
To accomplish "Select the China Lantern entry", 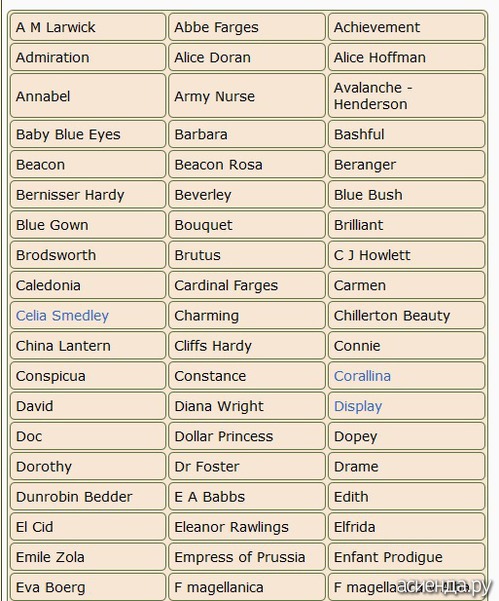I will coord(88,346).
